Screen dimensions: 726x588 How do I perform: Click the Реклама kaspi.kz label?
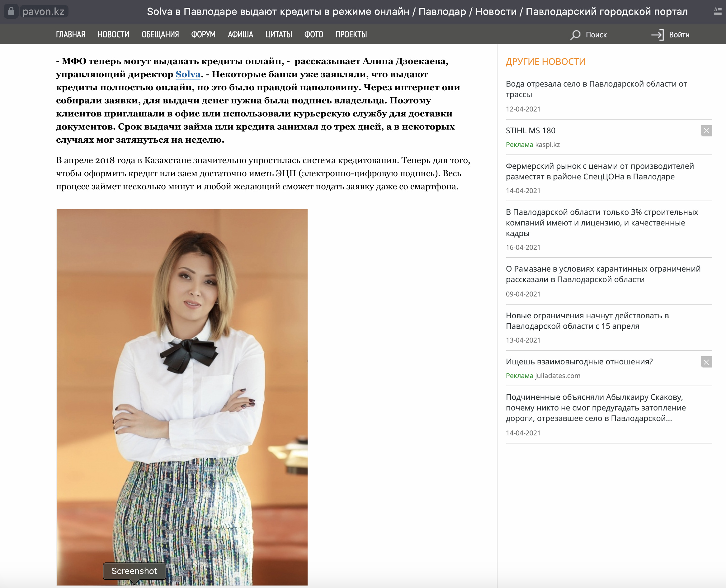point(533,145)
